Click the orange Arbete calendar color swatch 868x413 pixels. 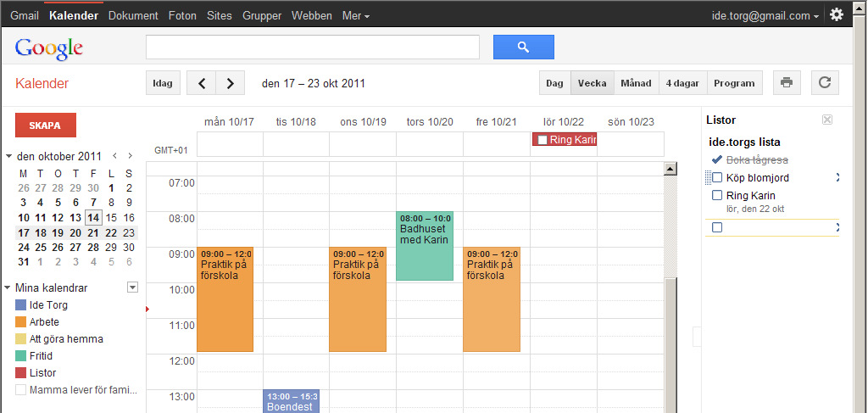[21, 322]
